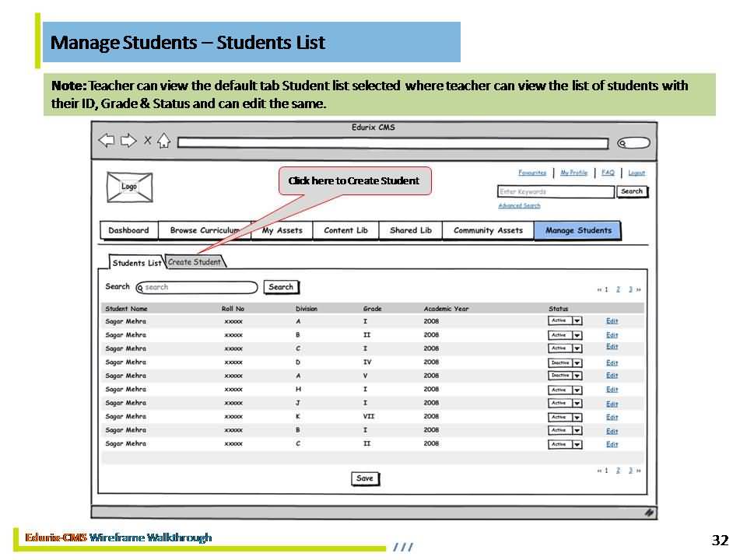The image size is (747, 560).
Task: Click the student search input field
Action: tap(198, 288)
